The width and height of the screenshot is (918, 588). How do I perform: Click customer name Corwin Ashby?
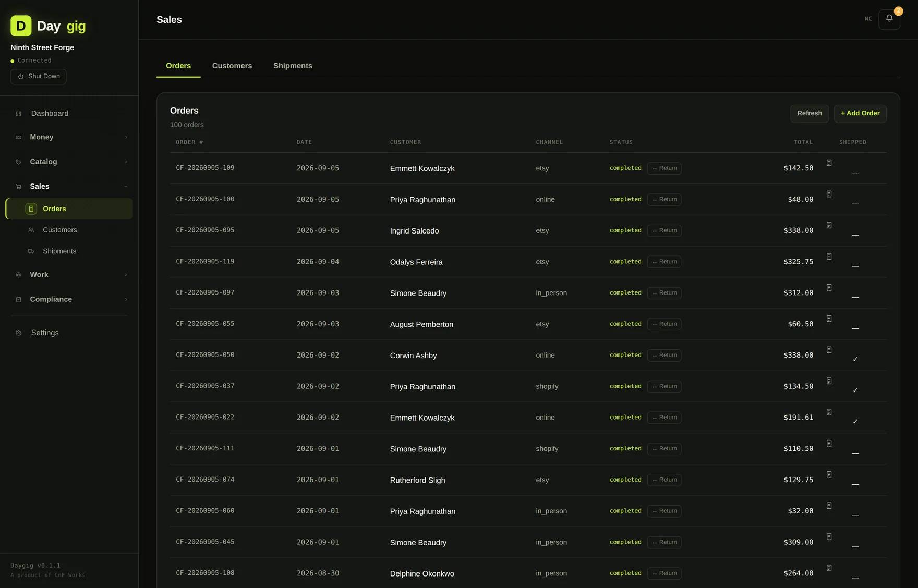coord(413,356)
